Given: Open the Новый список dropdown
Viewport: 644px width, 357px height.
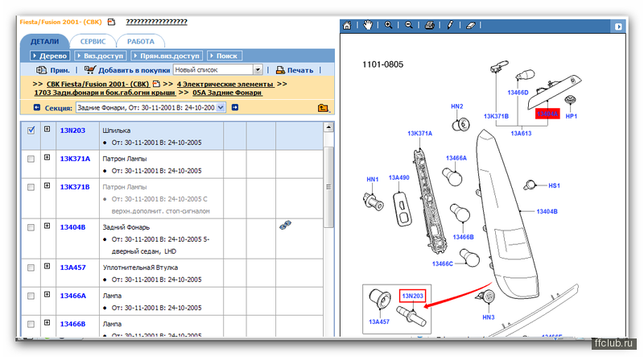Looking at the screenshot, I should (x=258, y=70).
